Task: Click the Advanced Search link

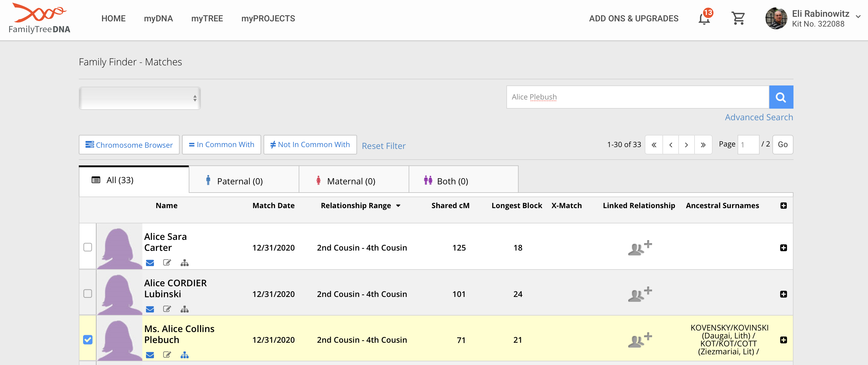Action: point(759,117)
